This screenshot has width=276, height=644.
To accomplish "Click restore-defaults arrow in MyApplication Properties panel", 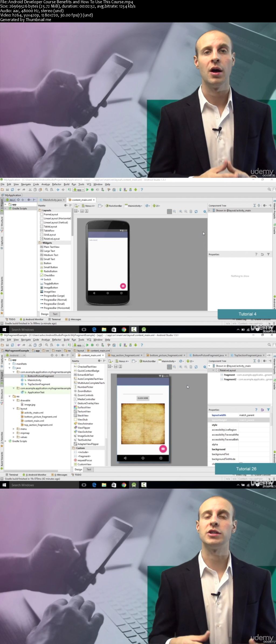I will (x=262, y=254).
